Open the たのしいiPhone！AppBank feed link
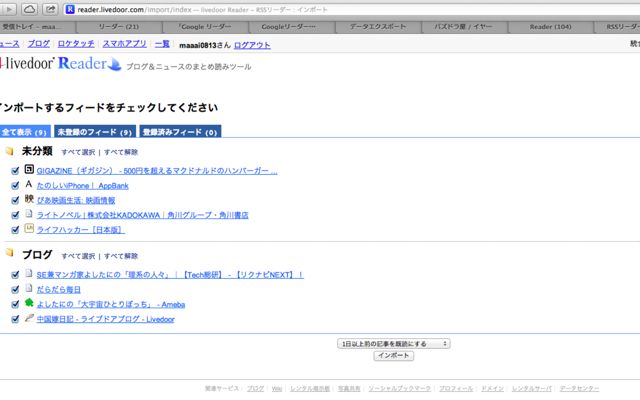Image resolution: width=640 pixels, height=400 pixels. click(82, 186)
